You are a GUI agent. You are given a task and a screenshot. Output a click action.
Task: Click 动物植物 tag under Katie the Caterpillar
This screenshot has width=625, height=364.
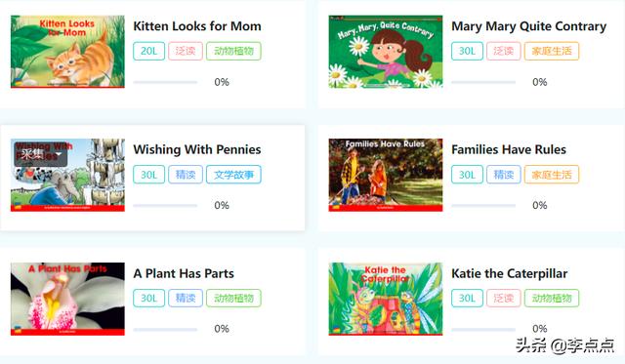[x=552, y=298]
